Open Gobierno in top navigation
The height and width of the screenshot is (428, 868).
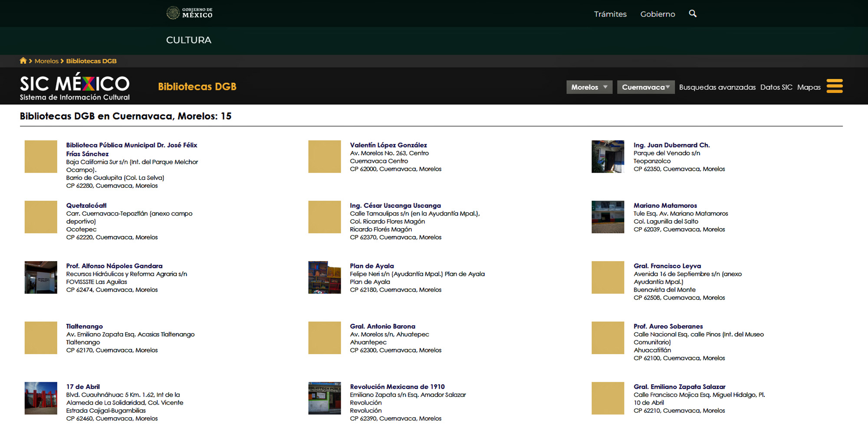(658, 14)
